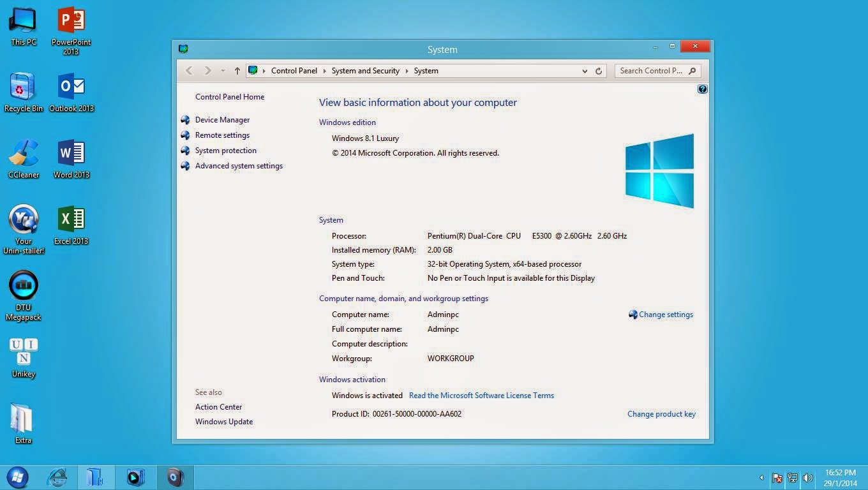Open recent locations dropdown arrow
This screenshot has height=490, width=868.
click(x=223, y=71)
